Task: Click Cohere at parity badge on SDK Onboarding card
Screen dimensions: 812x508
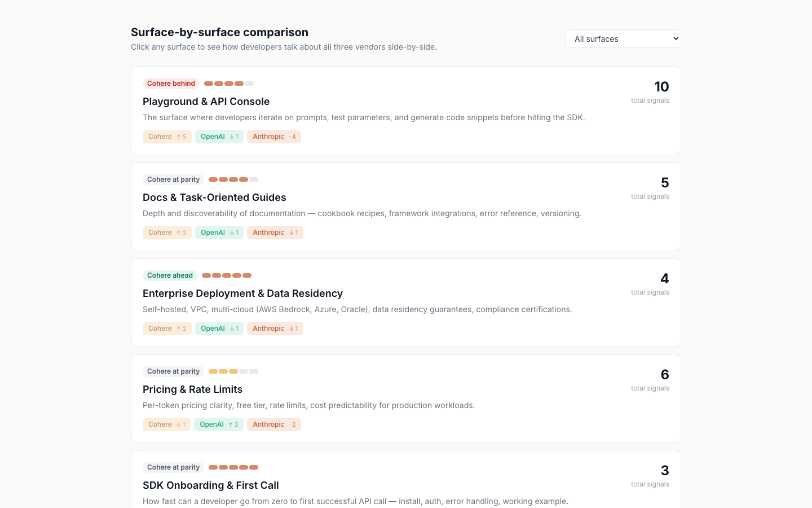Action: [173, 467]
